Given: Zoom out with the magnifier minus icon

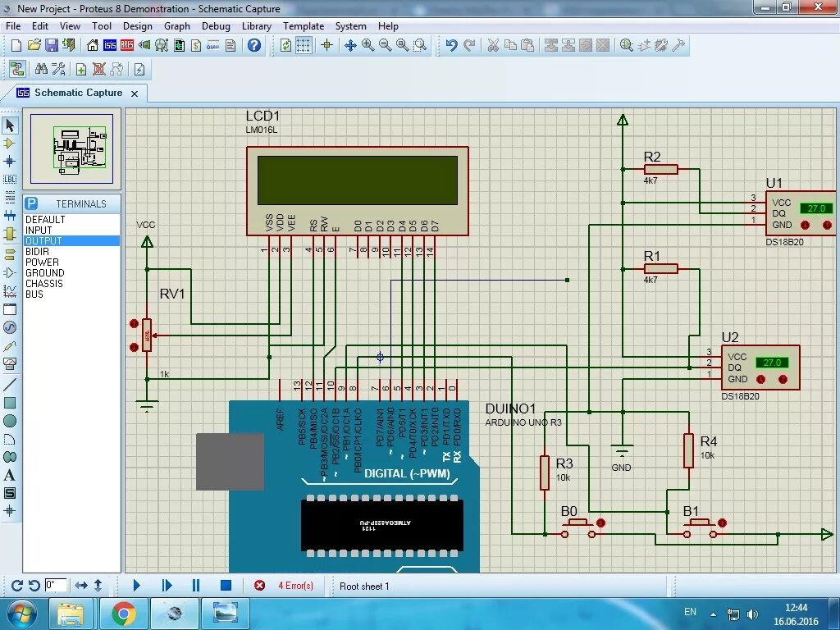Looking at the screenshot, I should pyautogui.click(x=385, y=46).
